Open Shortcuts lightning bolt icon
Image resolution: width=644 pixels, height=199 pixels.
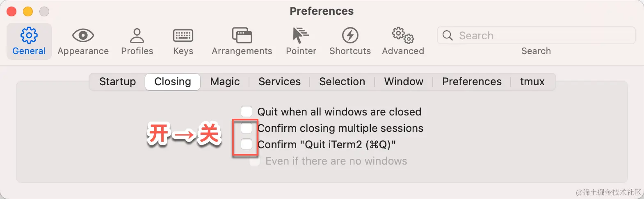pyautogui.click(x=350, y=36)
